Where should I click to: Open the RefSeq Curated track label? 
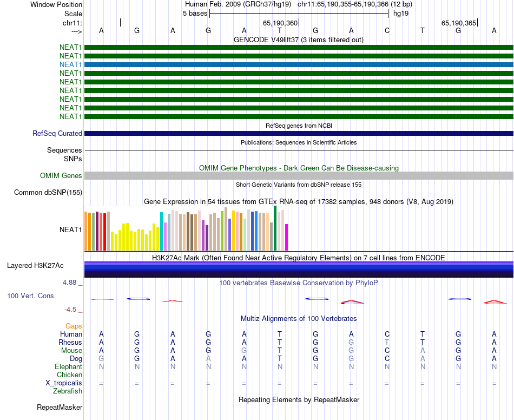point(57,134)
